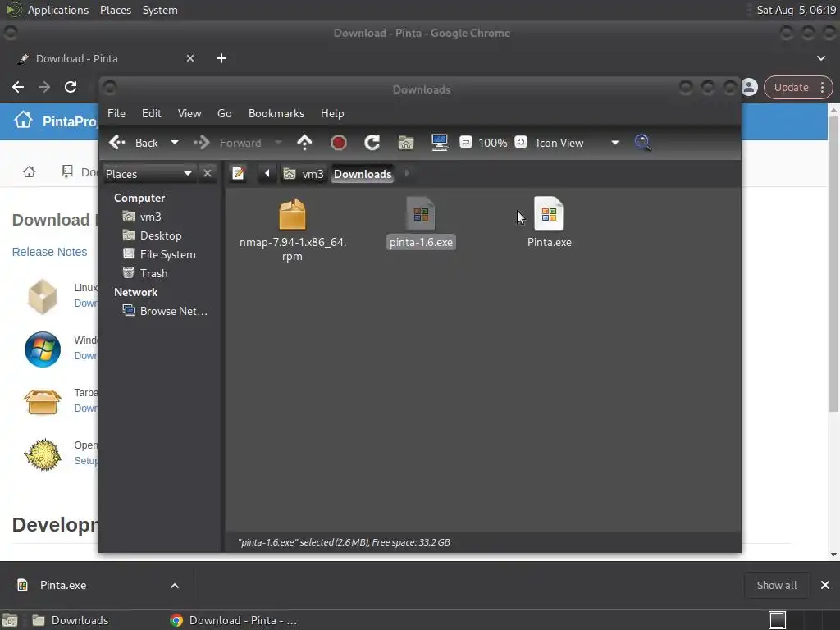Reload the page in Chrome
This screenshot has height=630, width=840.
pyautogui.click(x=71, y=87)
